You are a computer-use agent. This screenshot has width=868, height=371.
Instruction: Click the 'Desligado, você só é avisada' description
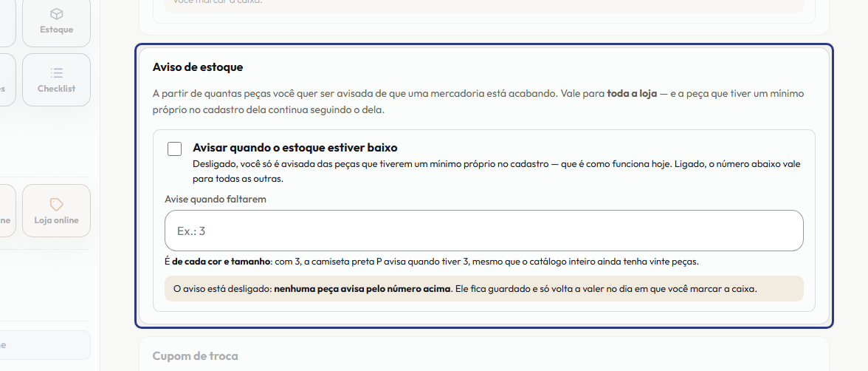click(x=497, y=172)
